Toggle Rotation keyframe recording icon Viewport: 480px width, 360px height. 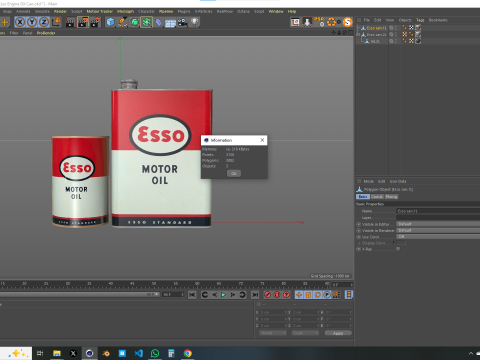[x=318, y=295]
